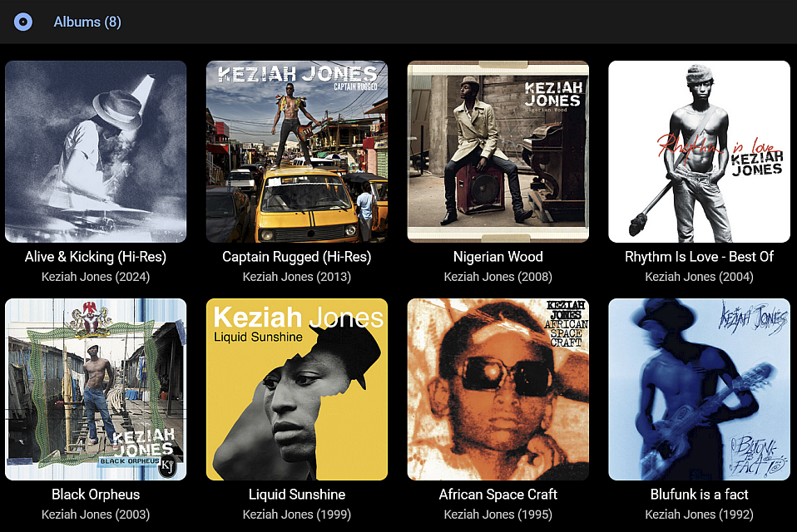The height and width of the screenshot is (532, 797).
Task: Click the Rhythm Is Love - Best Of title
Action: 700,257
